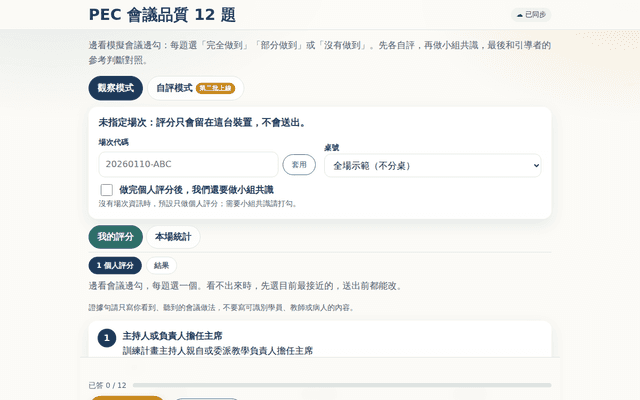Viewport: 640px width, 400px height.
Task: Select the 1 個人評分 step
Action: [x=115, y=265]
